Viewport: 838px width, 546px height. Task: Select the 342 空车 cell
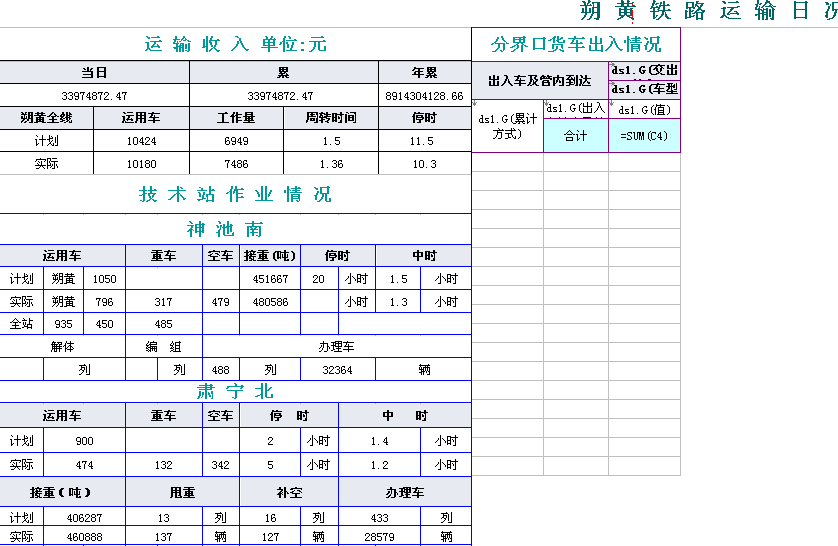click(x=221, y=465)
